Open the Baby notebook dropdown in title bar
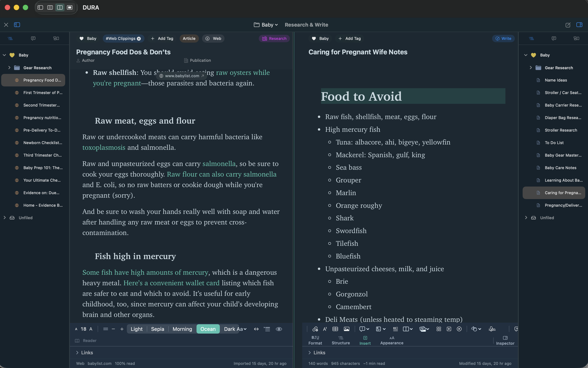 (x=266, y=25)
